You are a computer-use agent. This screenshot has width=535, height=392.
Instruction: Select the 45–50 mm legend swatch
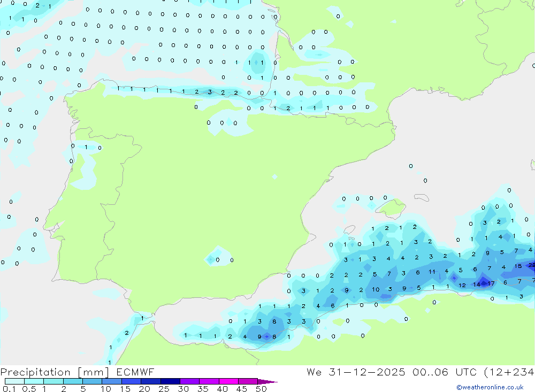[x=248, y=381]
